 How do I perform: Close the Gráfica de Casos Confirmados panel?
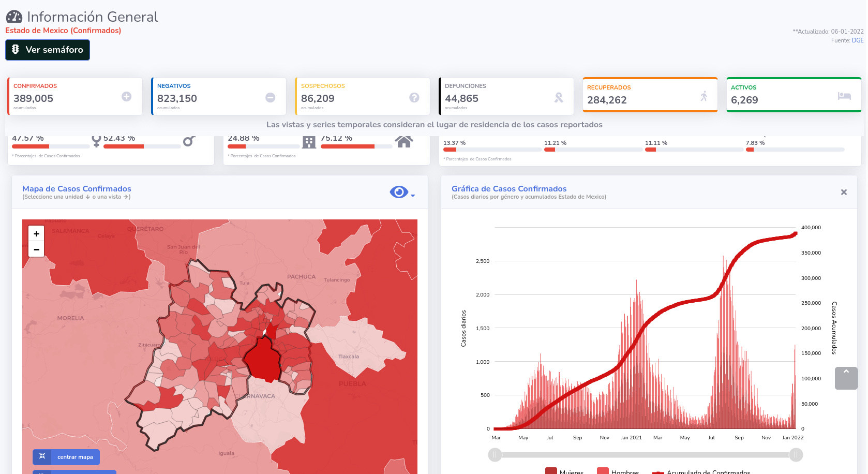tap(844, 192)
